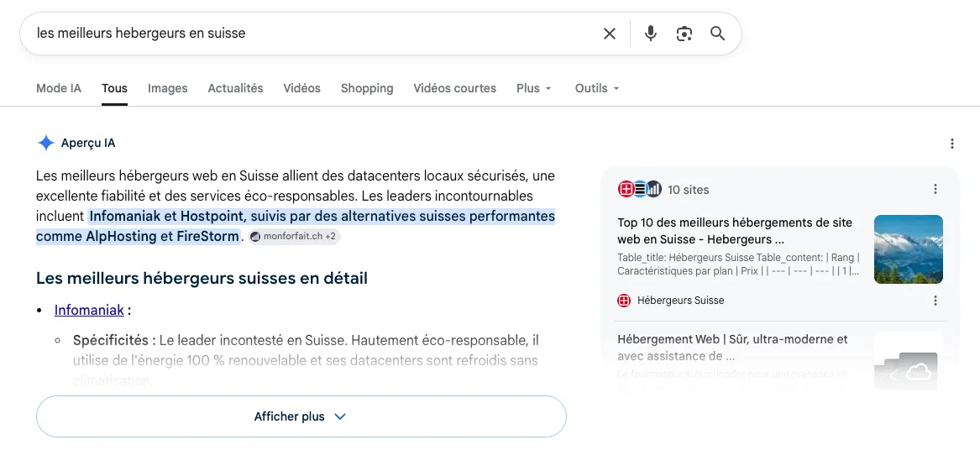Viewport: 980px width, 450px height.
Task: Click the Aperçu IA sparkle icon
Action: coord(45,143)
